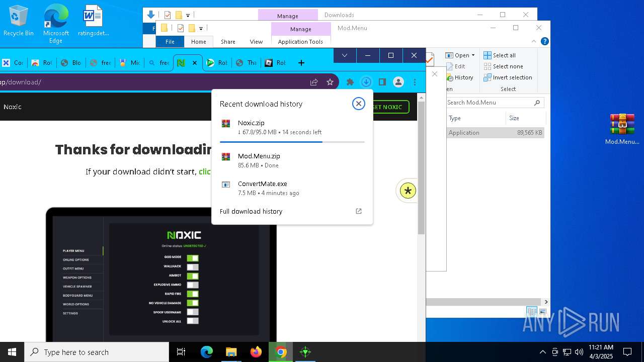Image resolution: width=644 pixels, height=362 pixels.
Task: Switch Mod.Menu window to large icons view
Action: point(543,312)
